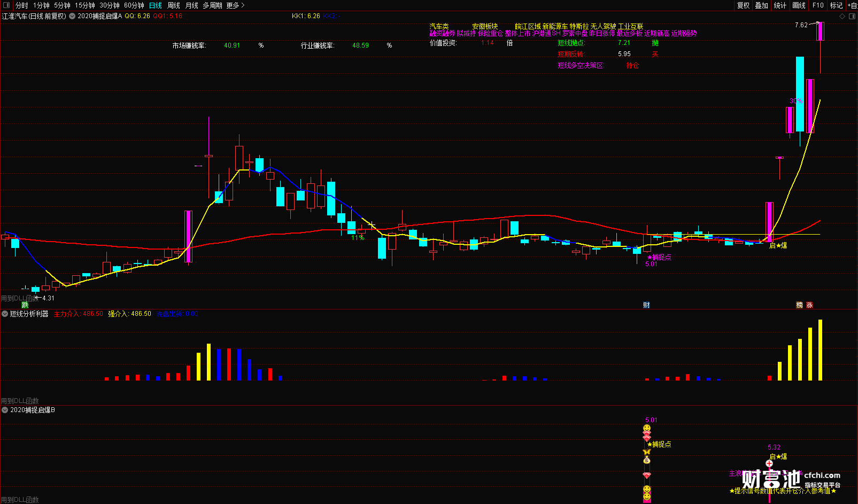The width and height of the screenshot is (858, 504).
Task: Activate the 画线 drawing tools button
Action: point(799,5)
